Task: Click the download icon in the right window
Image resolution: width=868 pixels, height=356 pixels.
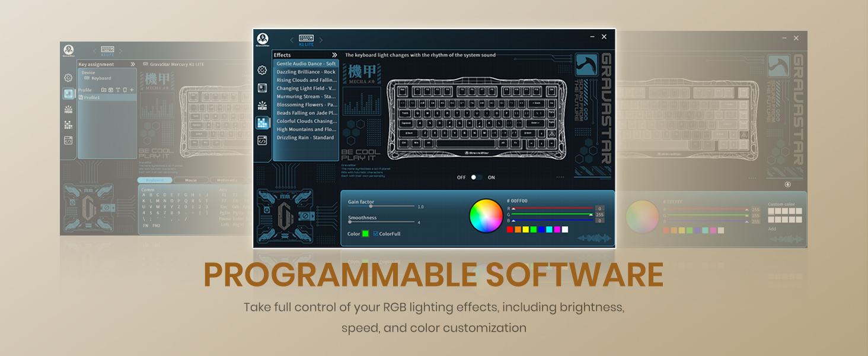Action: 787,185
